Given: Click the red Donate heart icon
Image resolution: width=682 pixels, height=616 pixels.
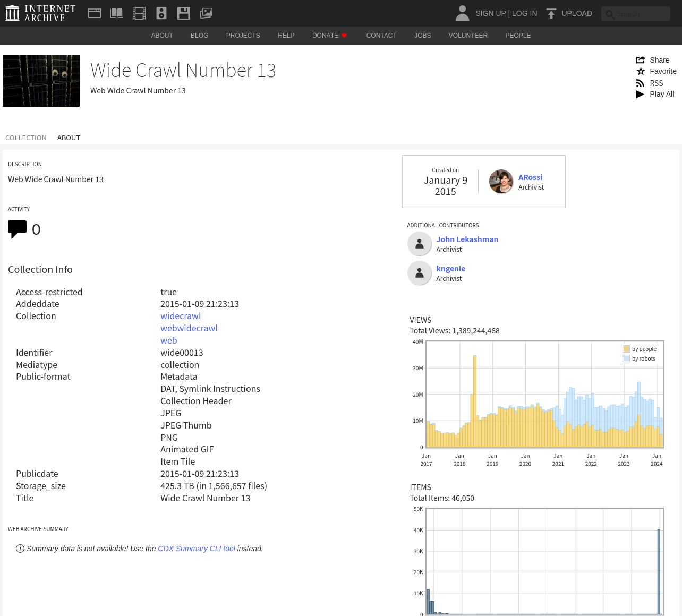Looking at the screenshot, I should [x=344, y=36].
